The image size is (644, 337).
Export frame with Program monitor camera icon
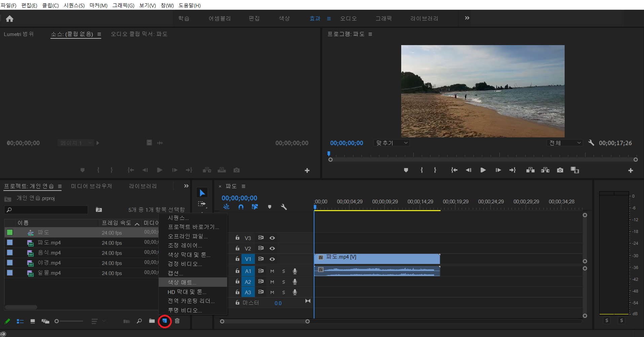pyautogui.click(x=560, y=170)
